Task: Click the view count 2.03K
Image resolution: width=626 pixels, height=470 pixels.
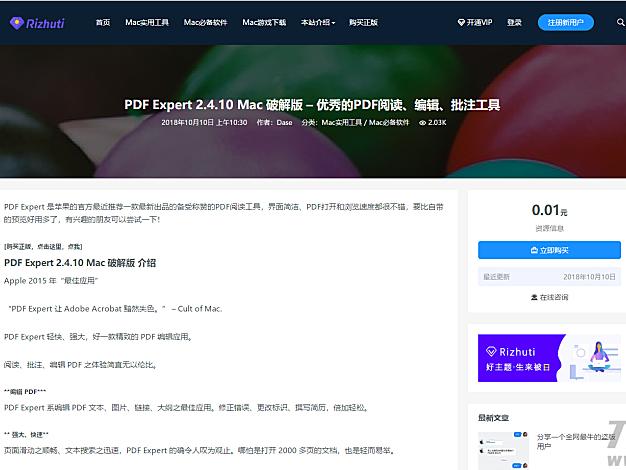Action: [x=433, y=123]
